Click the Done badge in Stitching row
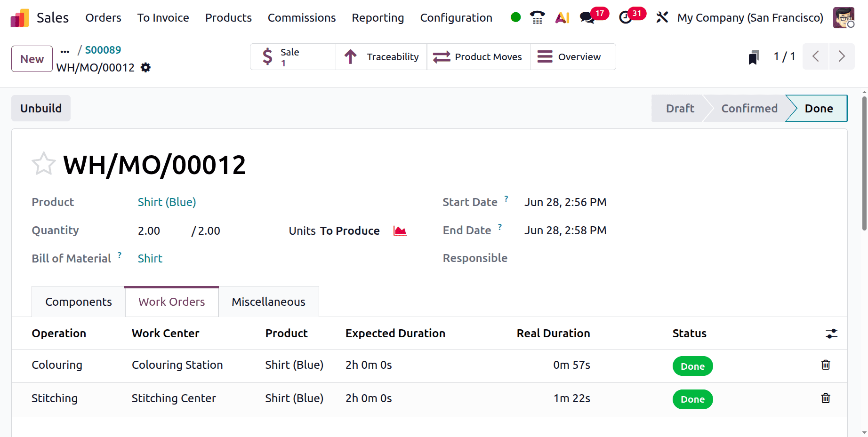 [x=692, y=399]
